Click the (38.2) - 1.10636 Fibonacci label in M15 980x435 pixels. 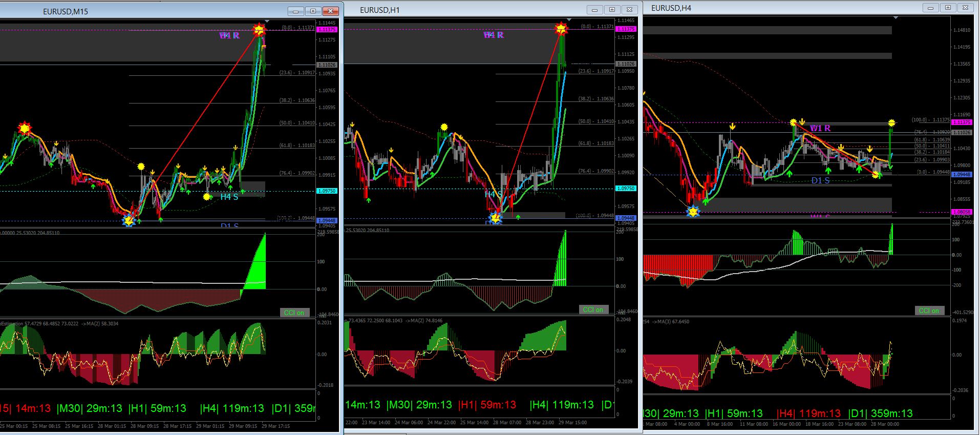pyautogui.click(x=297, y=100)
